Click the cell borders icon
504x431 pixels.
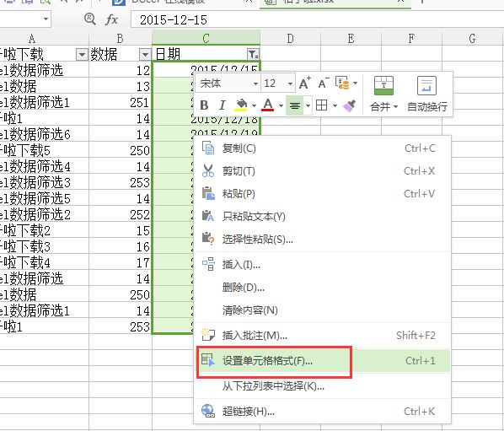click(x=322, y=105)
